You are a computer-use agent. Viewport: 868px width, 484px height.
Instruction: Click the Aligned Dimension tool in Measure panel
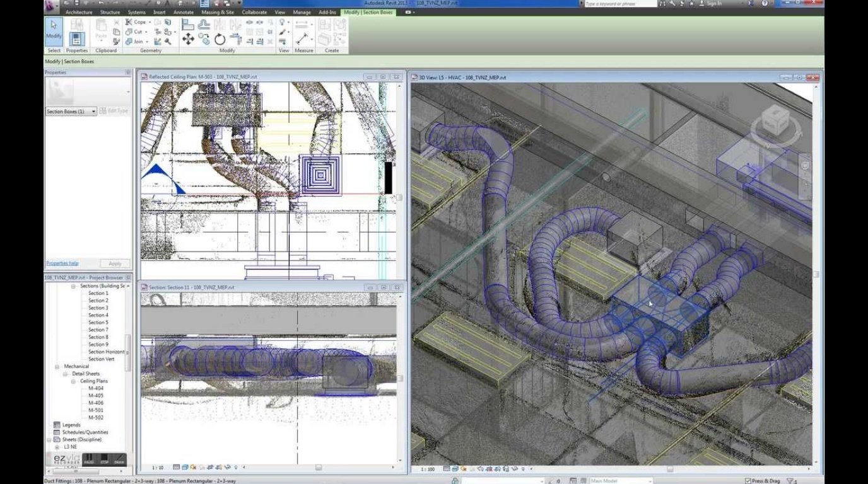coord(302,39)
